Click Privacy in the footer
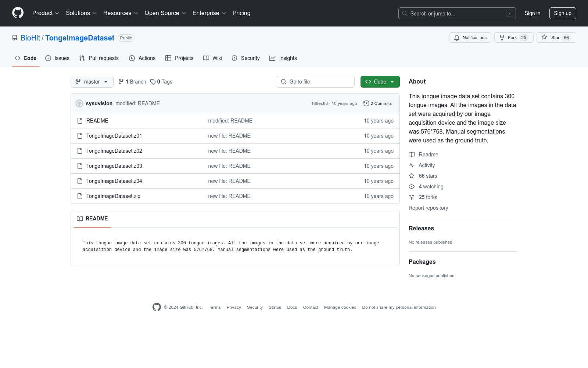 coord(234,307)
